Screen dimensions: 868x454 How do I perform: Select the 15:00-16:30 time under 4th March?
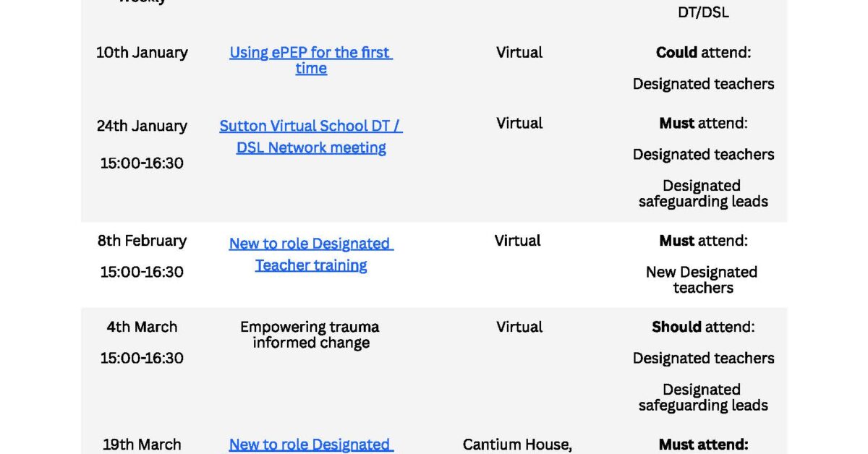(142, 358)
